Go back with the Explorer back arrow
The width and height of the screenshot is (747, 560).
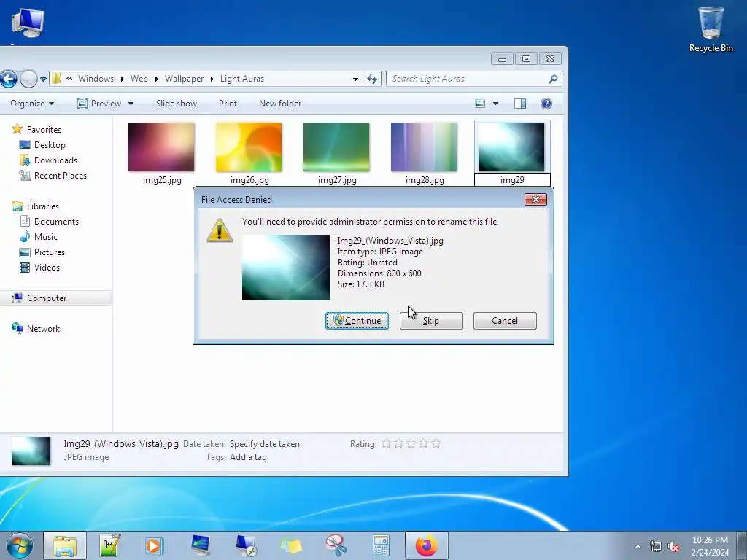(8, 79)
